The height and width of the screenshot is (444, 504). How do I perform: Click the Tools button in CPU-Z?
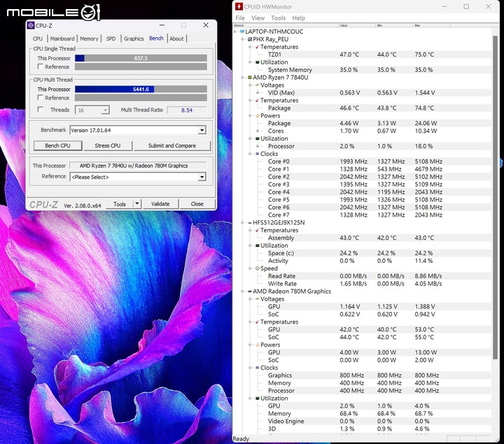(120, 204)
